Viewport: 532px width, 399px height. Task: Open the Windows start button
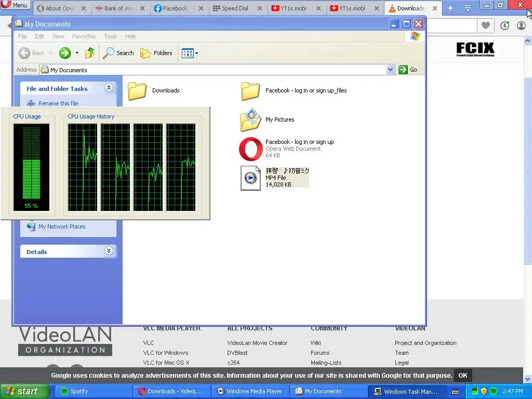[24, 392]
